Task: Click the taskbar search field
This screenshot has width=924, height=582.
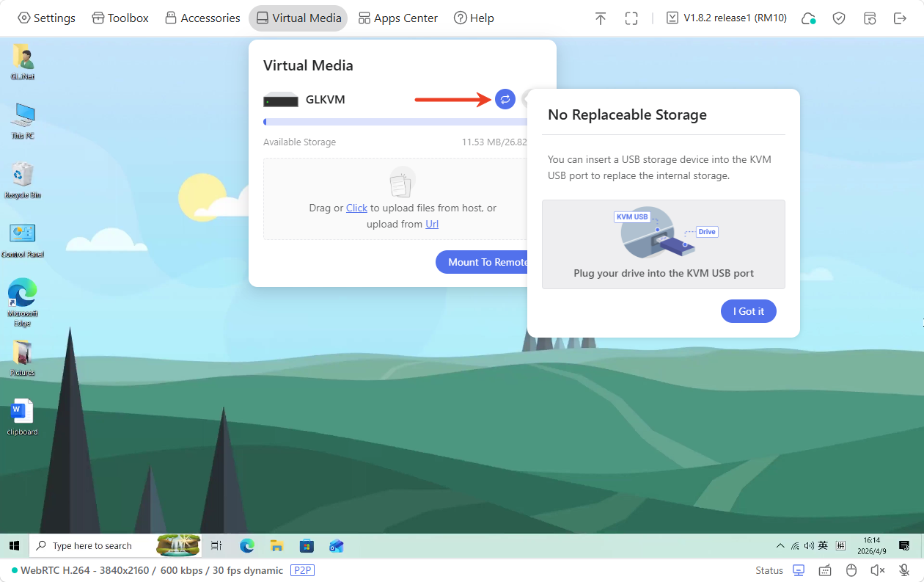Action: (95, 545)
